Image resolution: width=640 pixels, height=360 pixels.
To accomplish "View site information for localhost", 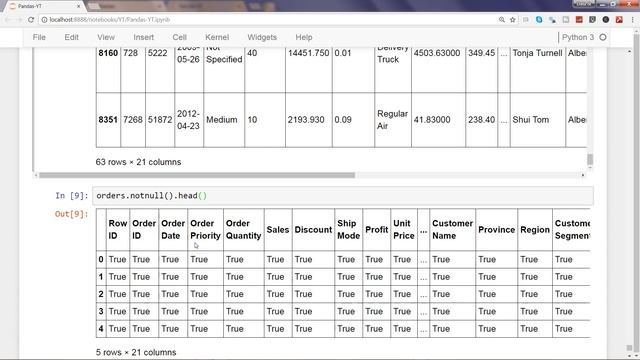I will click(44, 20).
